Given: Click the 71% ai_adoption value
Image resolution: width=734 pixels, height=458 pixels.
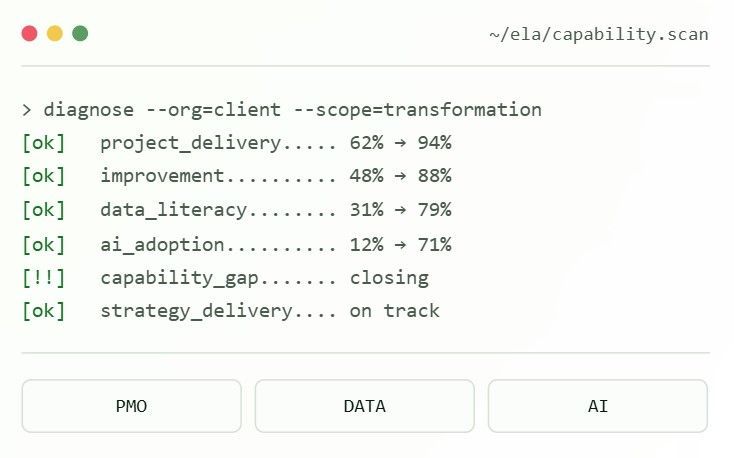Looking at the screenshot, I should [x=435, y=244].
